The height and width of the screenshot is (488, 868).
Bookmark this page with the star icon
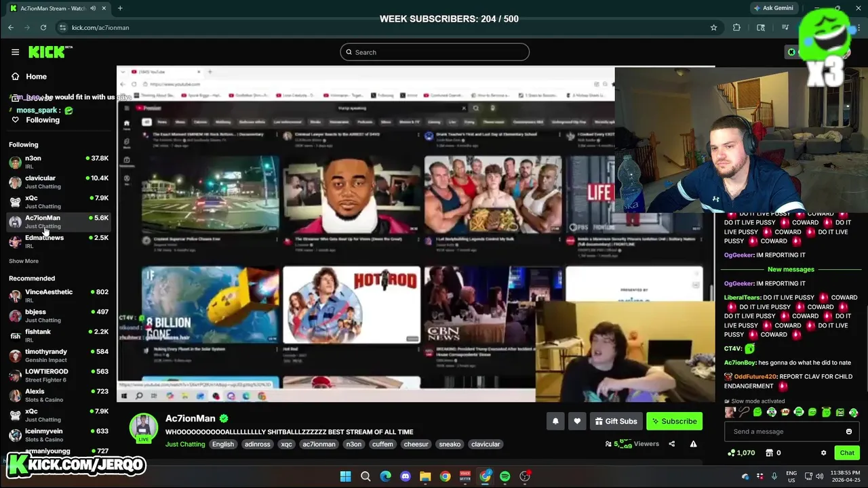[713, 27]
